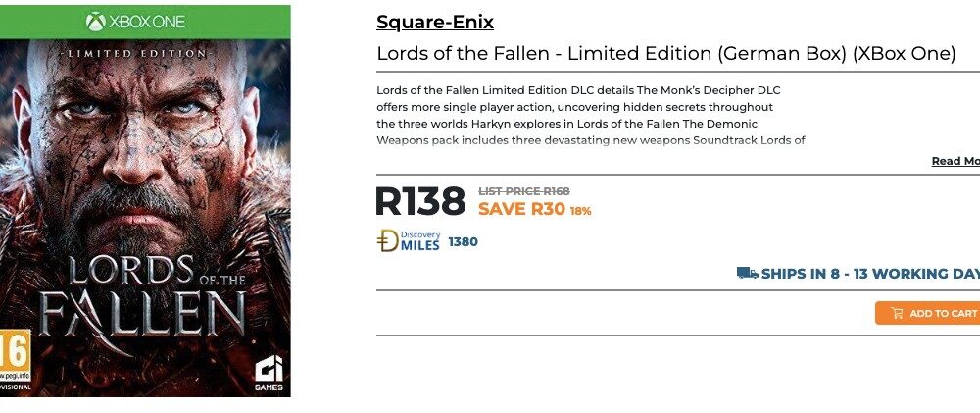Click the shopping cart icon in Add to Cart

(x=897, y=314)
